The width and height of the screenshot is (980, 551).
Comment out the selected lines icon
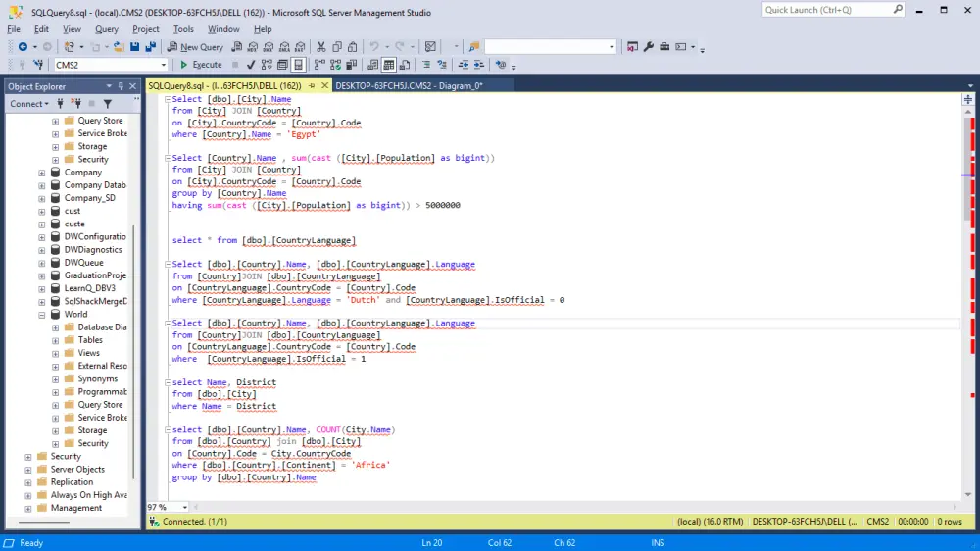tap(426, 65)
